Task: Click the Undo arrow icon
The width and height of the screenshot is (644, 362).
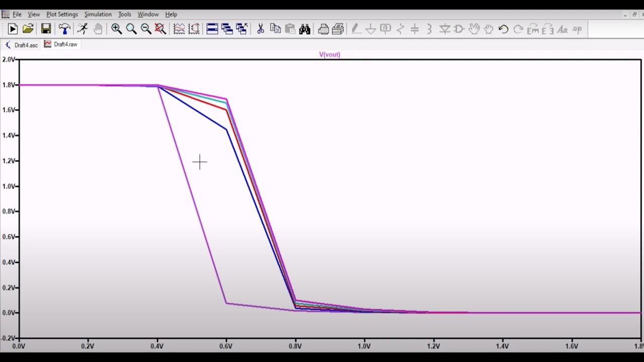Action: [504, 29]
